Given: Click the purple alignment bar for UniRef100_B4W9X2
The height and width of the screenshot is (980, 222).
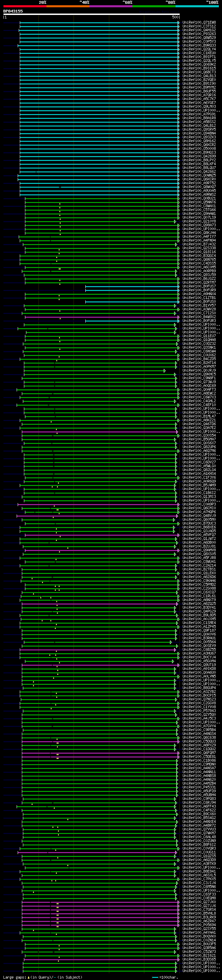Looking at the screenshot, I should pos(102,317).
